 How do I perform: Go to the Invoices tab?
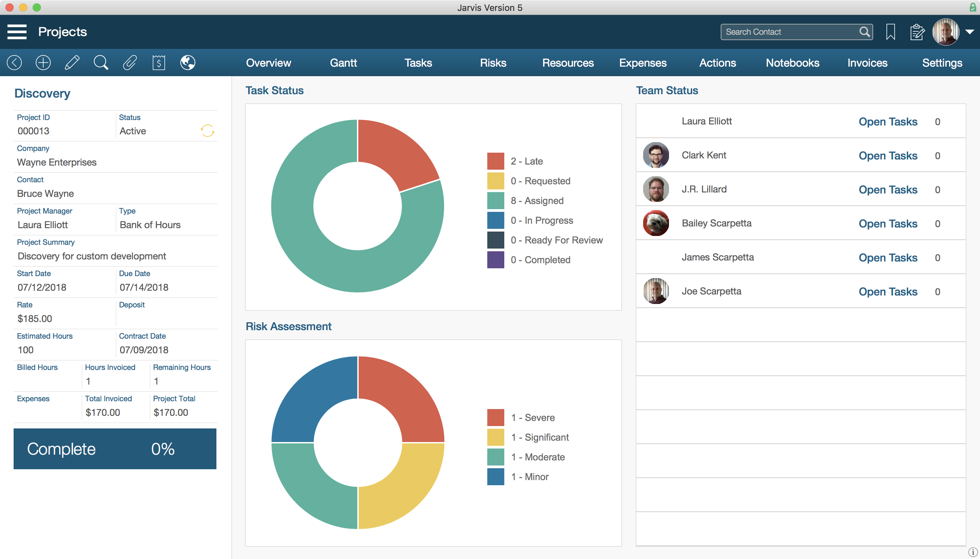click(867, 63)
